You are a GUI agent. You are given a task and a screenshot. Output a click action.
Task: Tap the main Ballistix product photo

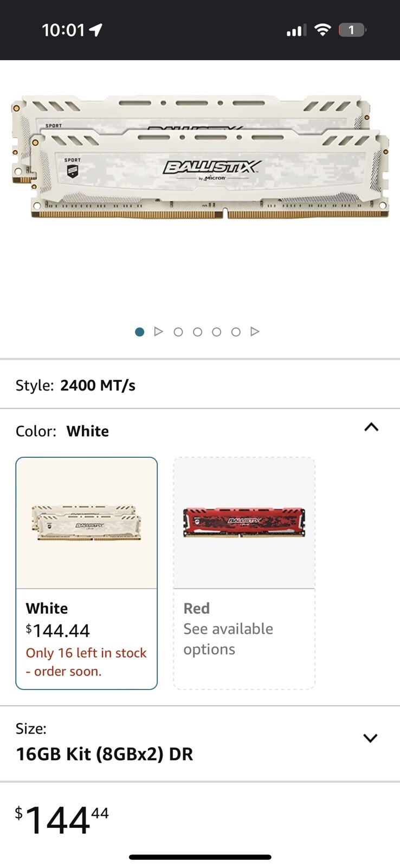click(x=200, y=163)
